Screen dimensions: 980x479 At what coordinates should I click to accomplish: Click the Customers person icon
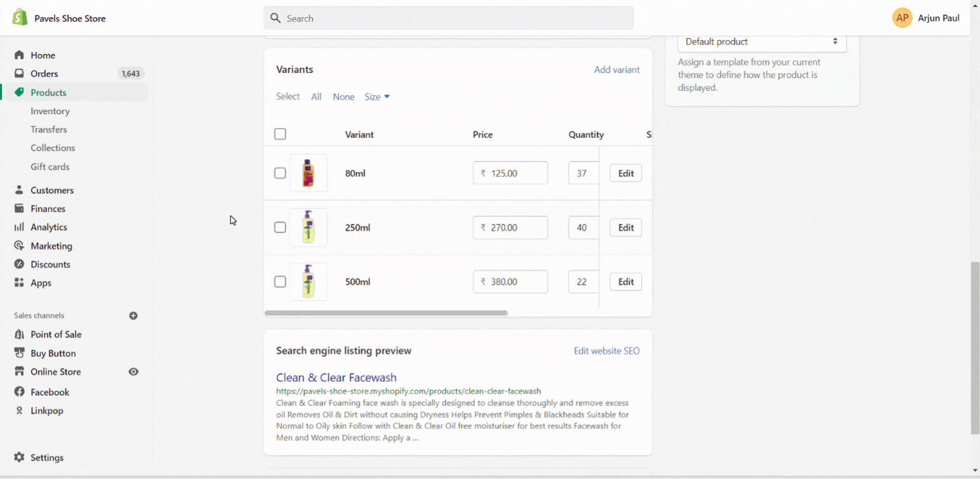[19, 190]
